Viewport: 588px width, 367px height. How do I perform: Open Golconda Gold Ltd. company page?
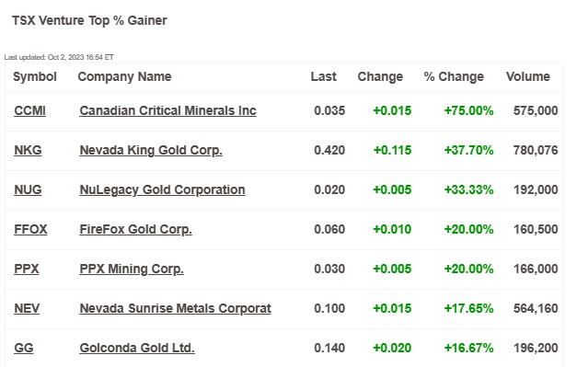click(x=137, y=348)
